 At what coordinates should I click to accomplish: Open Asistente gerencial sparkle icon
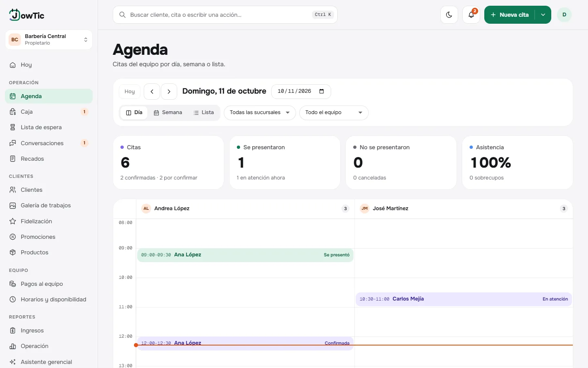[x=13, y=362]
